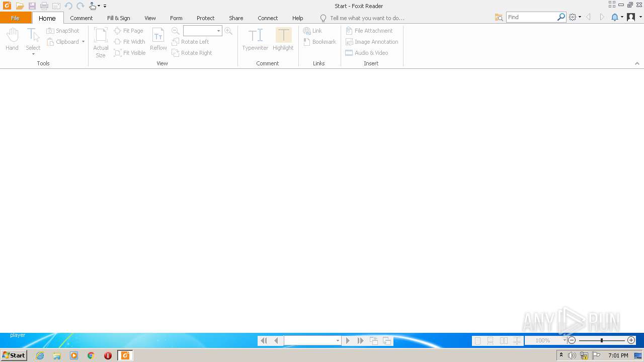644x362 pixels.
Task: Select the Typewriter tool
Action: tap(255, 40)
